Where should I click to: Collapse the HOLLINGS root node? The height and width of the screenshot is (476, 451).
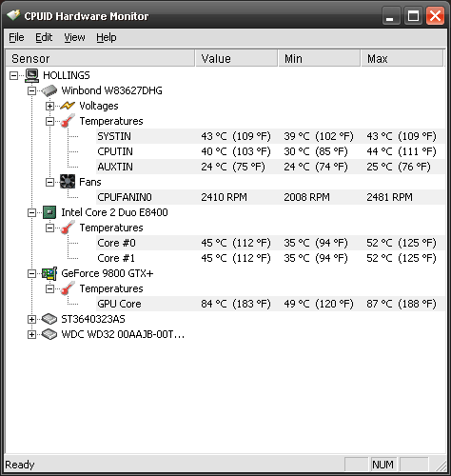coord(13,75)
